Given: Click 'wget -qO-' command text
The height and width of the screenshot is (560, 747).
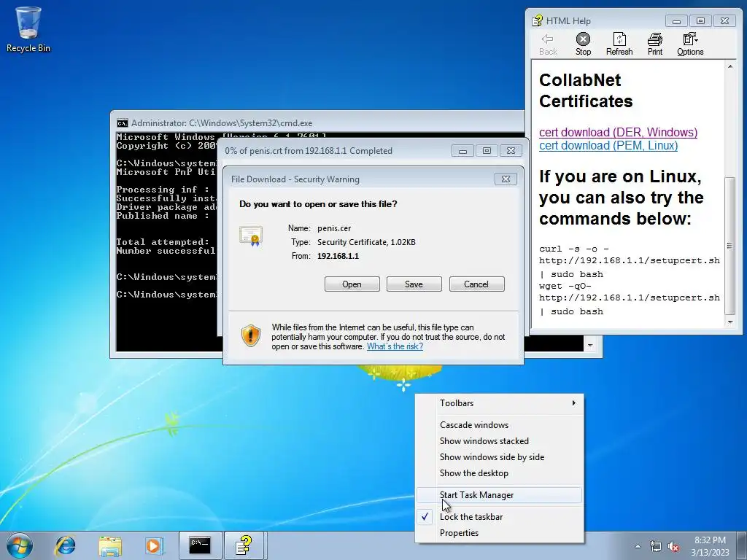Looking at the screenshot, I should (565, 286).
